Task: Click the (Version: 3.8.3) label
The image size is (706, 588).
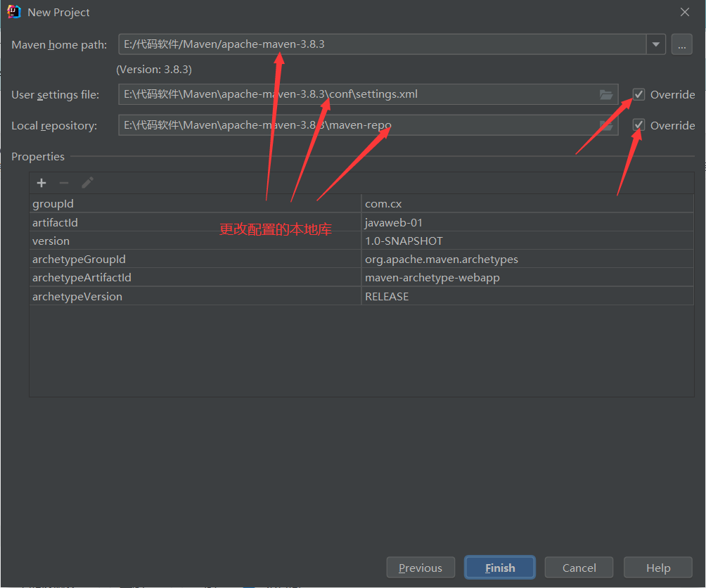Action: [154, 70]
